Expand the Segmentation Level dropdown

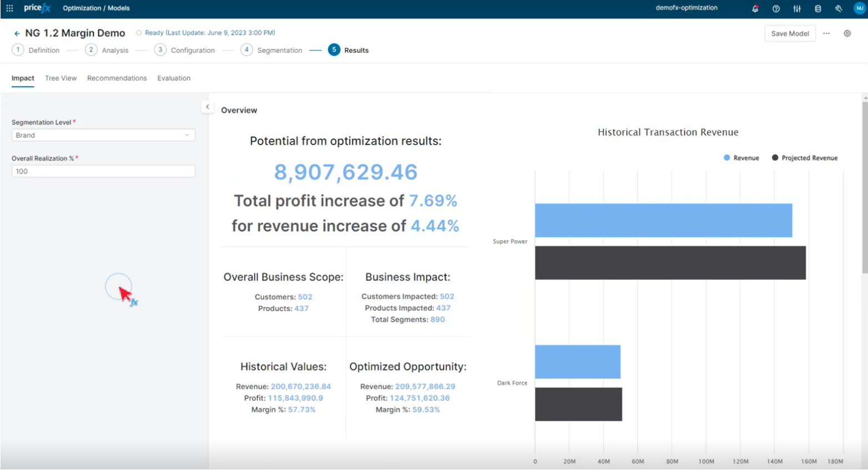(103, 135)
